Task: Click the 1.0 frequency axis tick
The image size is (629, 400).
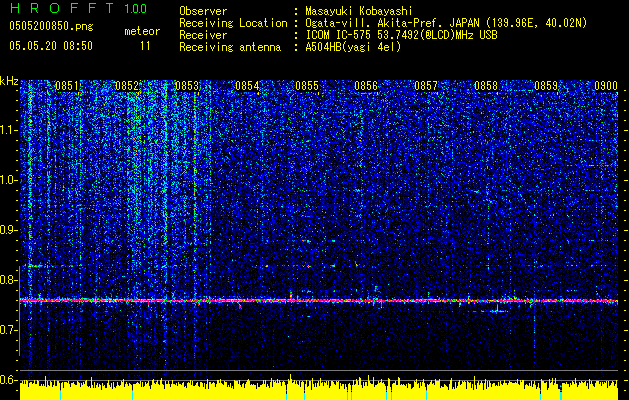Action: click(9, 181)
